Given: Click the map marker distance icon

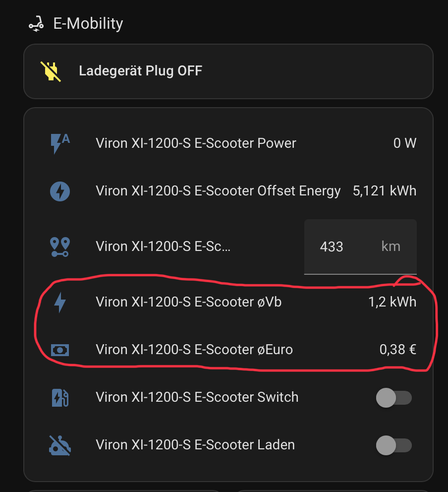Looking at the screenshot, I should tap(60, 246).
